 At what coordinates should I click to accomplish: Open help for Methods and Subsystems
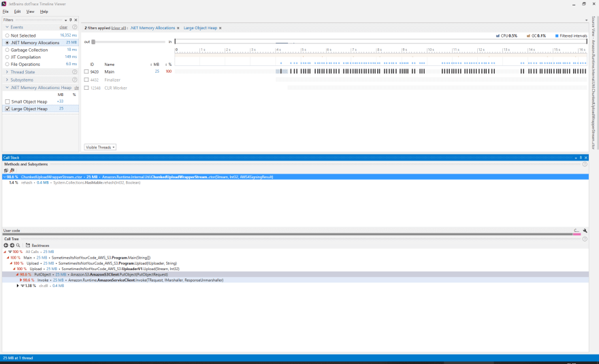pos(585,164)
